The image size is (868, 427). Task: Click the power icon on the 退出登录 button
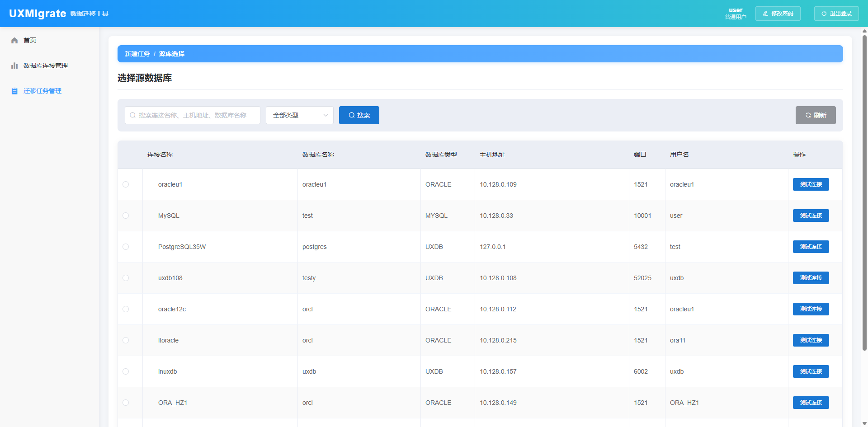coord(824,14)
